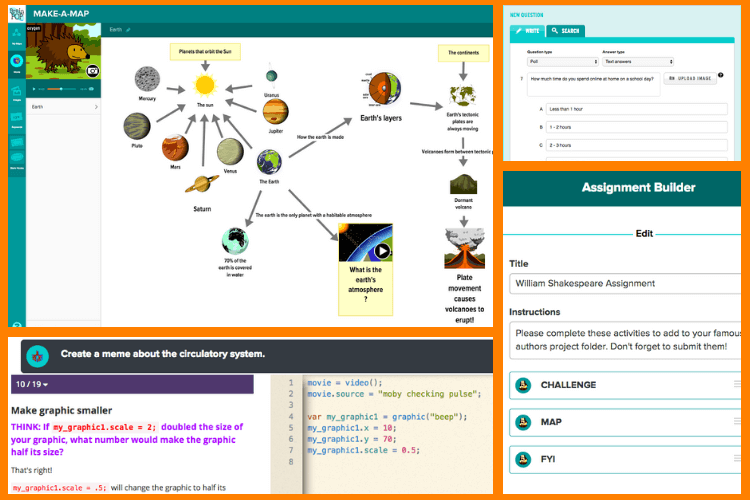Select the Uranus planet image
Viewport: 750px width, 500px height.
click(x=271, y=76)
